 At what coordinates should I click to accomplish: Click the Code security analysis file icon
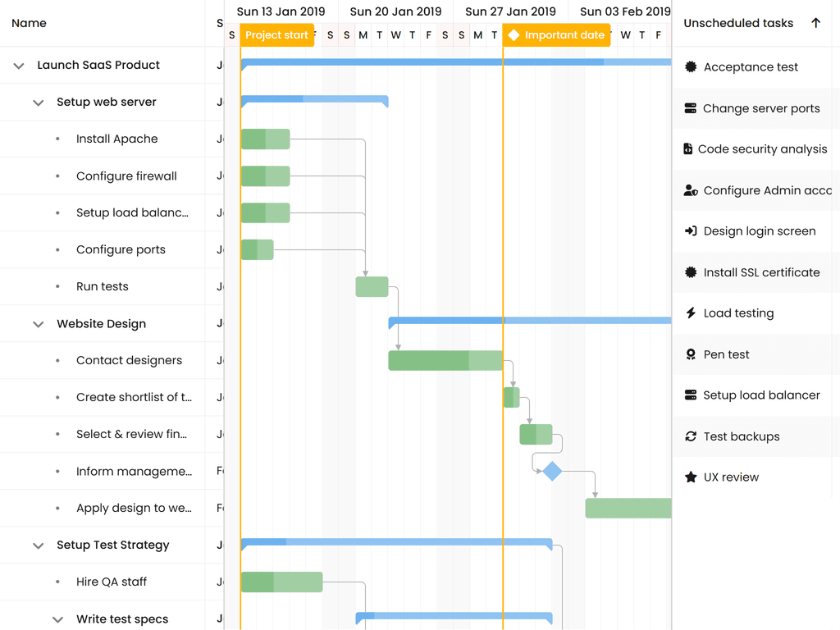click(x=688, y=149)
